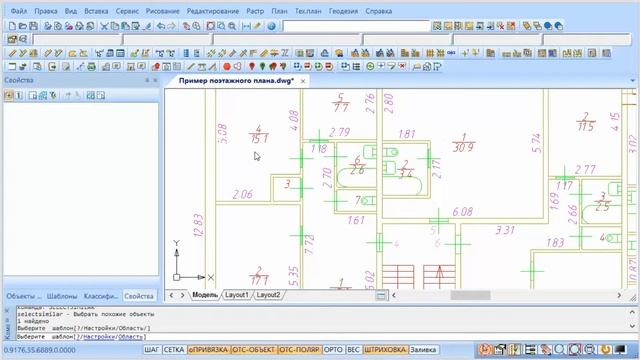
Task: Toggle оПРИВЯЗКА object snap
Action: click(x=208, y=350)
